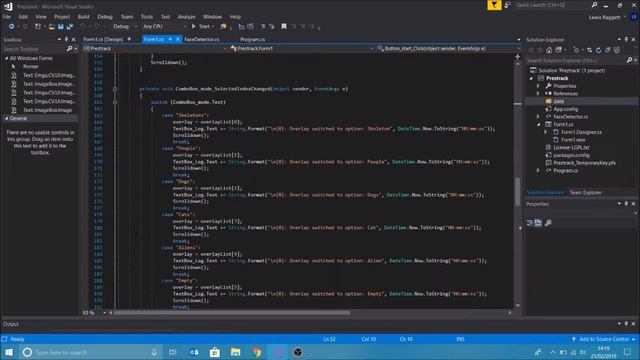Click the New Project toolbar icon
Image resolution: width=640 pixels, height=360 pixels.
pos(38,27)
